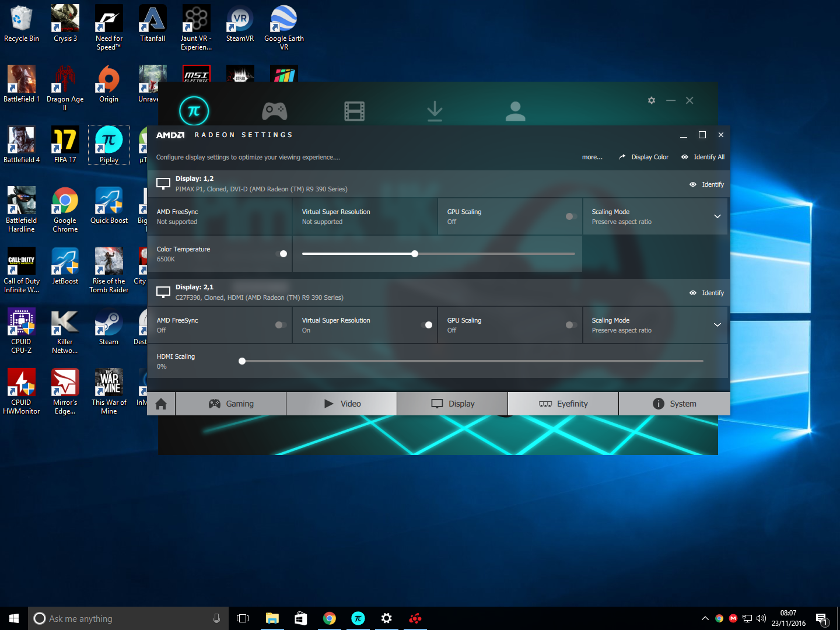The width and height of the screenshot is (840, 630).
Task: Select the Piplay desktop shortcut
Action: click(109, 145)
